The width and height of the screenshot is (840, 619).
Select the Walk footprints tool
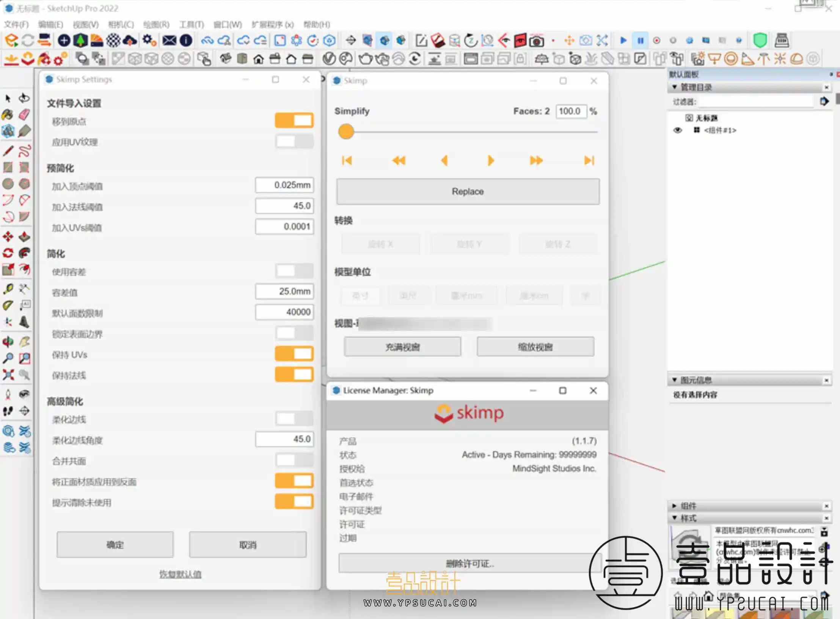pos(8,411)
